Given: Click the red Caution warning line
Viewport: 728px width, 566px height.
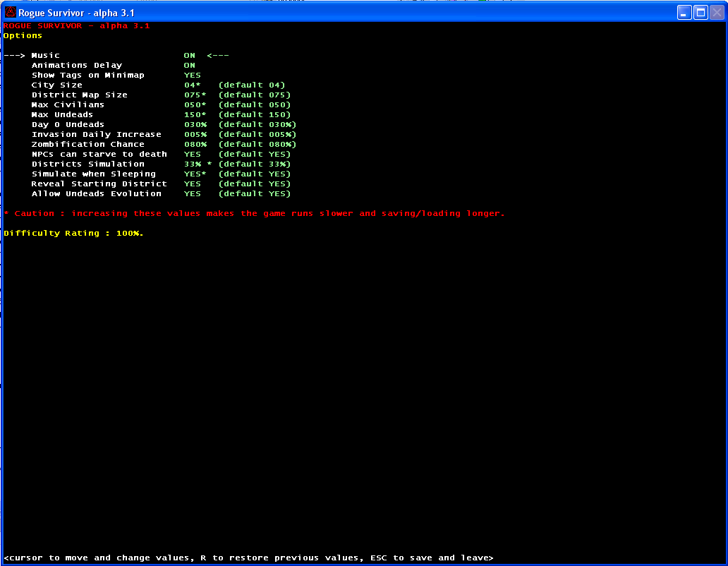Looking at the screenshot, I should (x=254, y=214).
